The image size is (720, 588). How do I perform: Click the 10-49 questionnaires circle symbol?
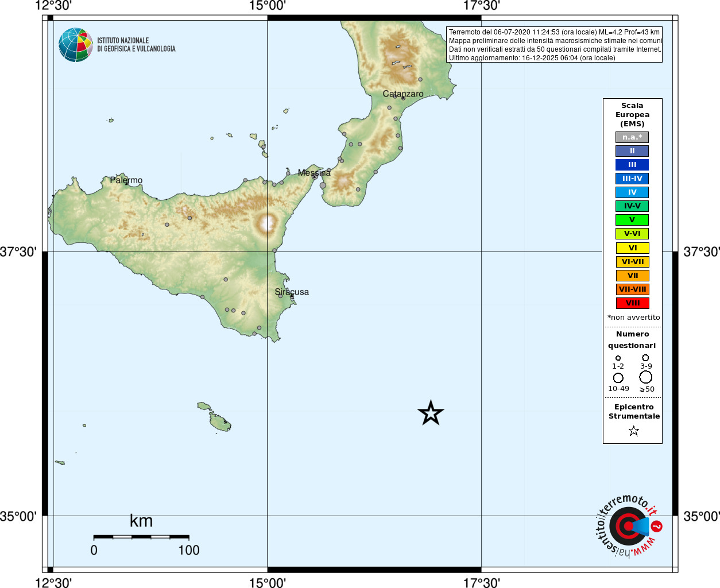pos(618,378)
